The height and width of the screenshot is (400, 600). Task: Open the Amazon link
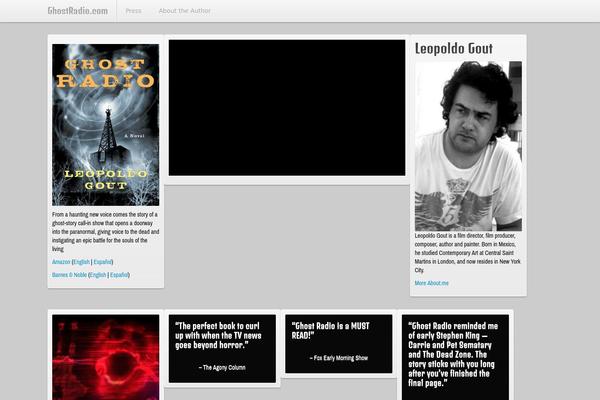(x=61, y=262)
